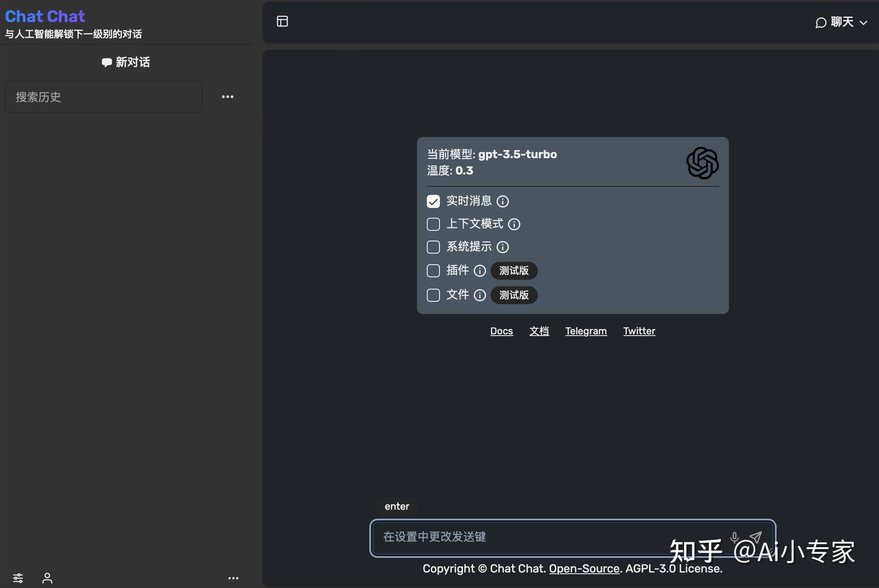Viewport: 879px width, 588px height.
Task: Enable the 上下文模式 checkbox
Action: click(x=433, y=224)
